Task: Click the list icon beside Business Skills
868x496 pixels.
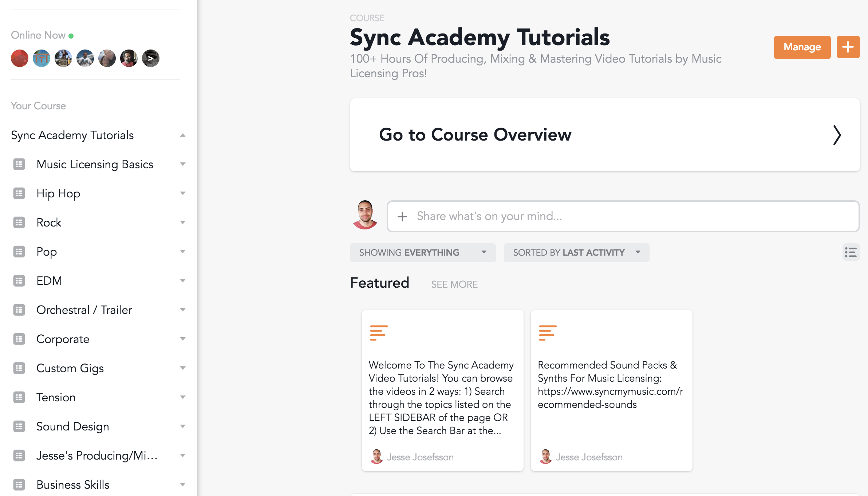Action: pos(19,485)
